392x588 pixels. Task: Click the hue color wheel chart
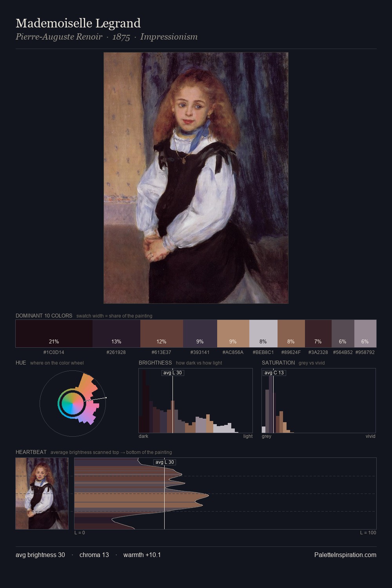click(x=73, y=403)
